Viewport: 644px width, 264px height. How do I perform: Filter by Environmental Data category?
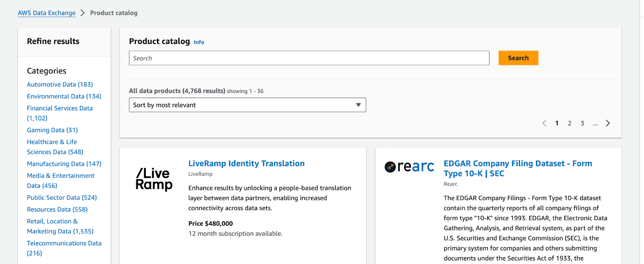point(64,96)
